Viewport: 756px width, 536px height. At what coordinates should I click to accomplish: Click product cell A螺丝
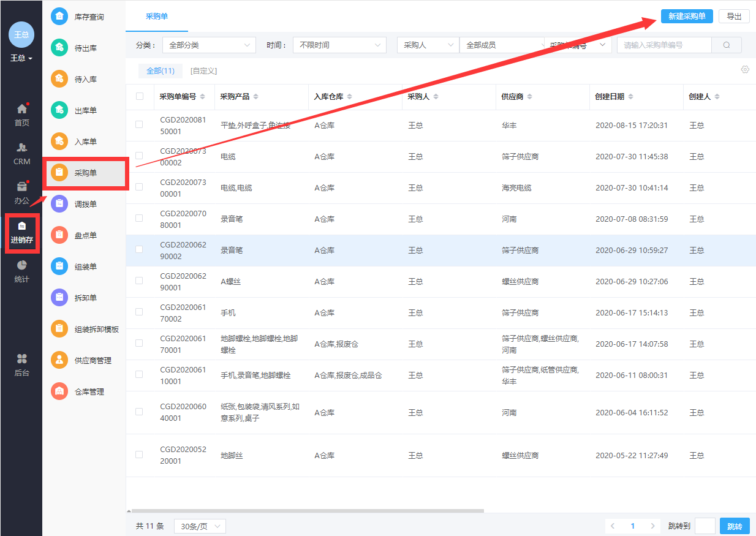pyautogui.click(x=230, y=282)
